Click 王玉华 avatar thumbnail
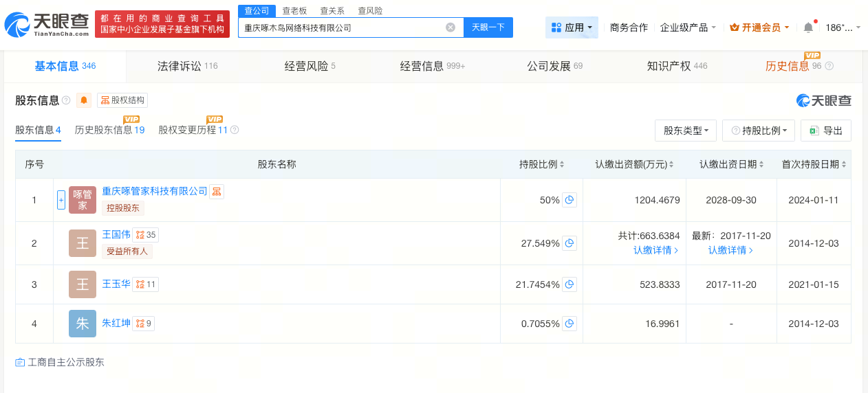868x393 pixels. tap(83, 284)
